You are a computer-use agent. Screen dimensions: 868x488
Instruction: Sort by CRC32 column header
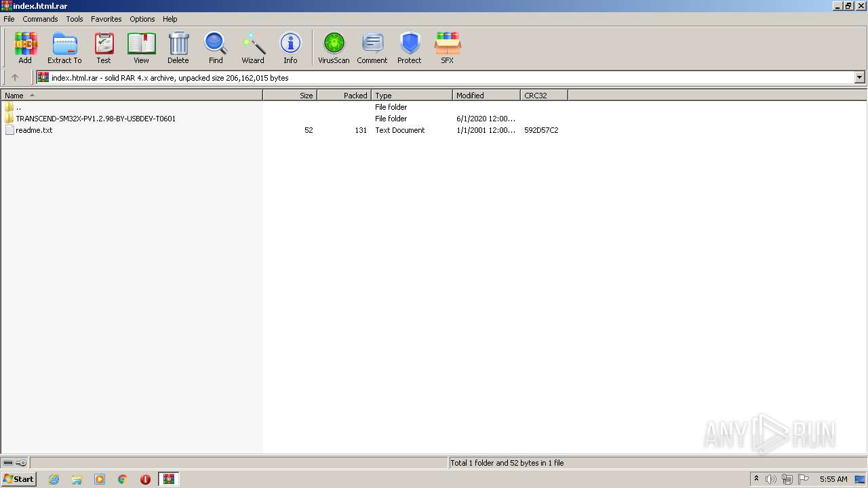544,96
